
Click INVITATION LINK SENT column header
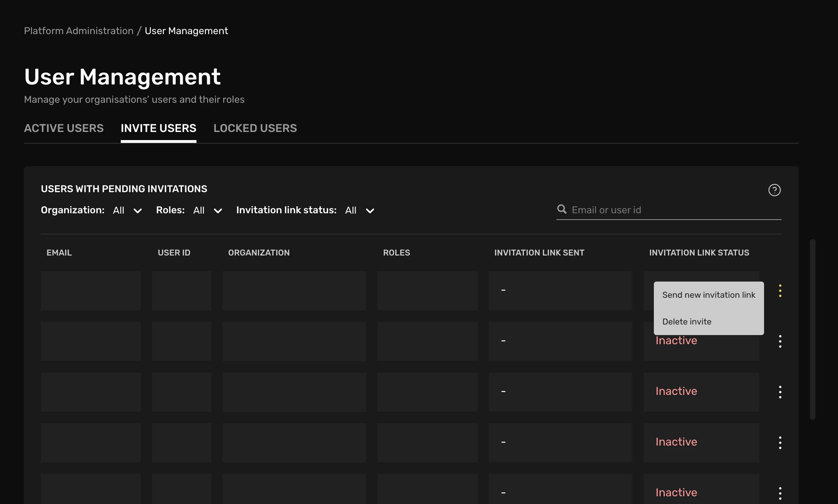point(539,253)
